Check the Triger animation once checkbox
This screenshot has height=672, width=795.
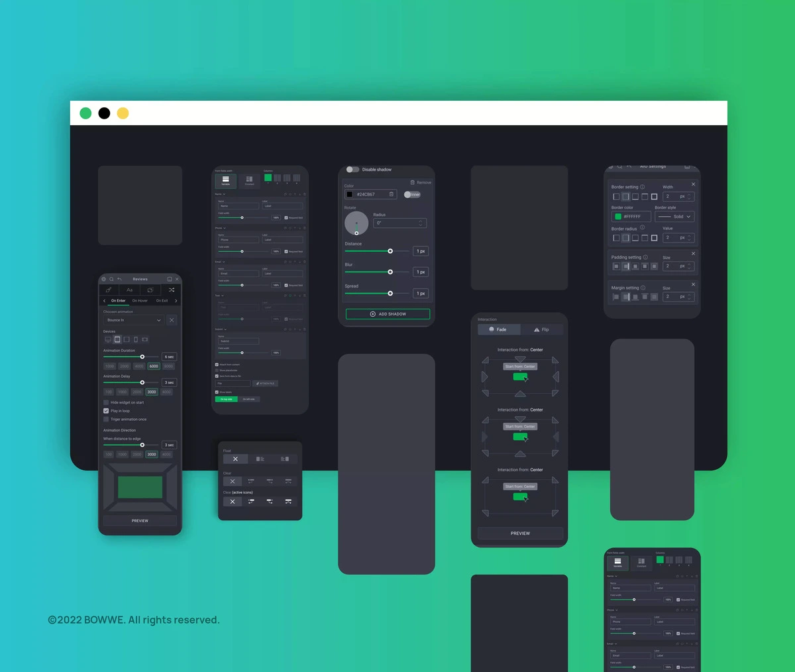(x=106, y=420)
